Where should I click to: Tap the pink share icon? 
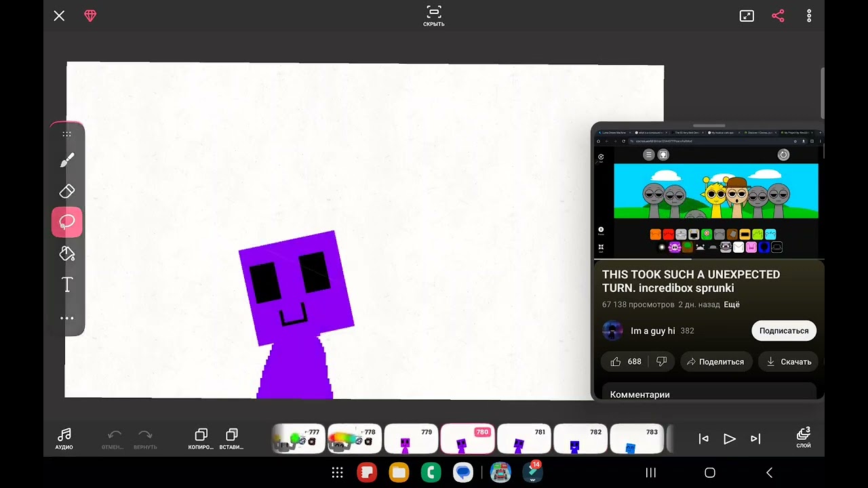pos(778,16)
